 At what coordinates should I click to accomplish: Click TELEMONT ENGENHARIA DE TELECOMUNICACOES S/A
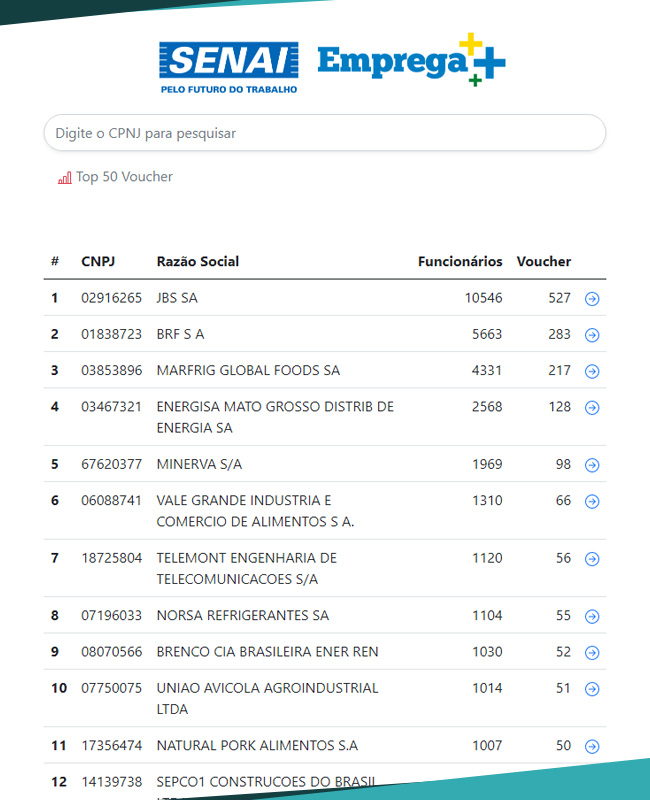(246, 569)
